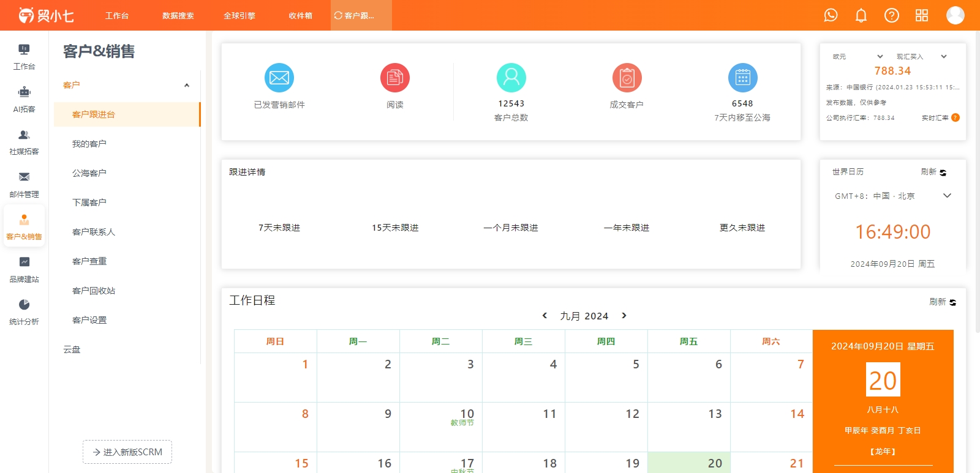Click 7天未跟进 follow-up filter

(279, 228)
